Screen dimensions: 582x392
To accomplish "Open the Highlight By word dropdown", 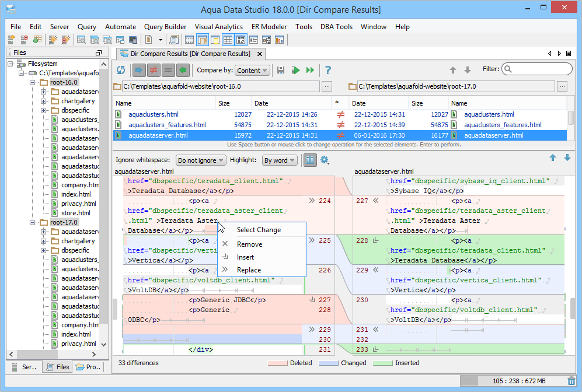I will click(280, 160).
